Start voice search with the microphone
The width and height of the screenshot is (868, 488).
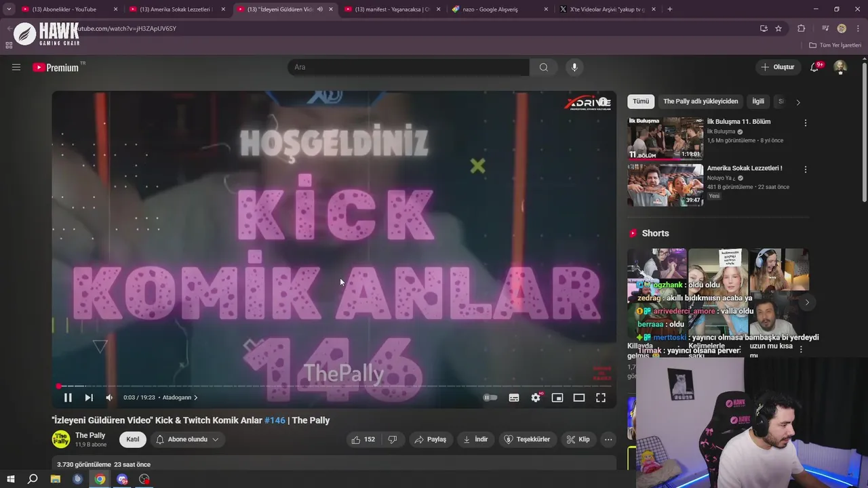pos(574,67)
